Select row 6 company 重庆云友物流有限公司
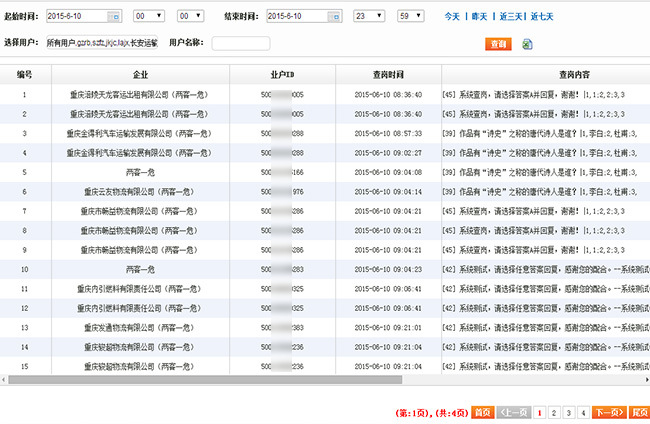 (x=139, y=192)
